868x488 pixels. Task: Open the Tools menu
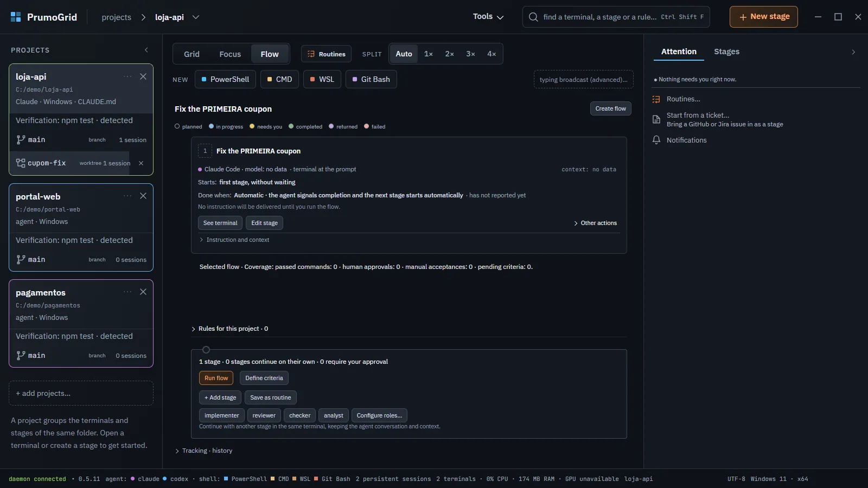pyautogui.click(x=488, y=17)
